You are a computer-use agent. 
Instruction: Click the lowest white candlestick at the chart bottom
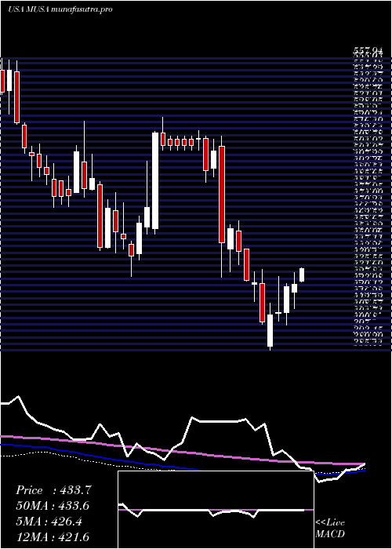coord(270,330)
